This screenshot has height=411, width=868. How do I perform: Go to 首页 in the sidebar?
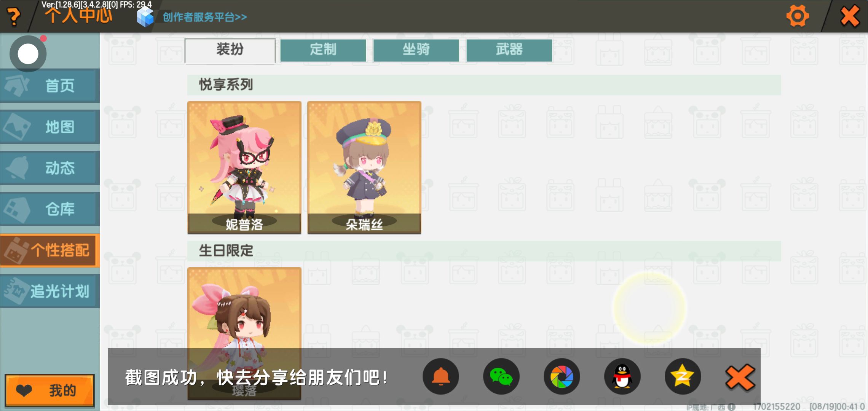(50, 86)
